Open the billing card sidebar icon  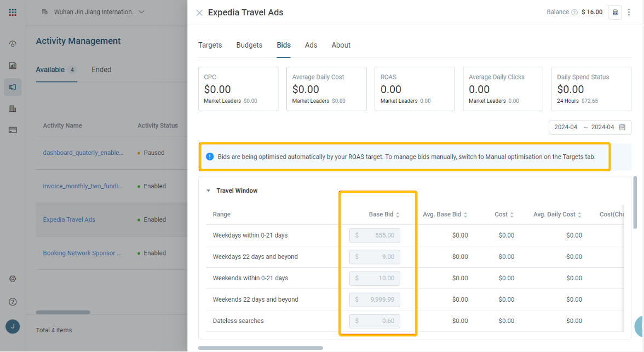point(13,130)
